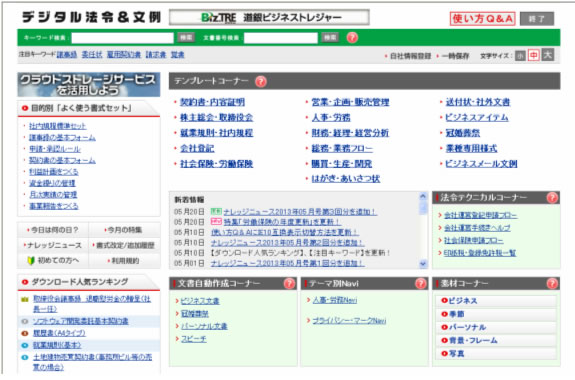The height and width of the screenshot is (380, 575).
Task: Click the search button next to keyword field
Action: (x=186, y=37)
